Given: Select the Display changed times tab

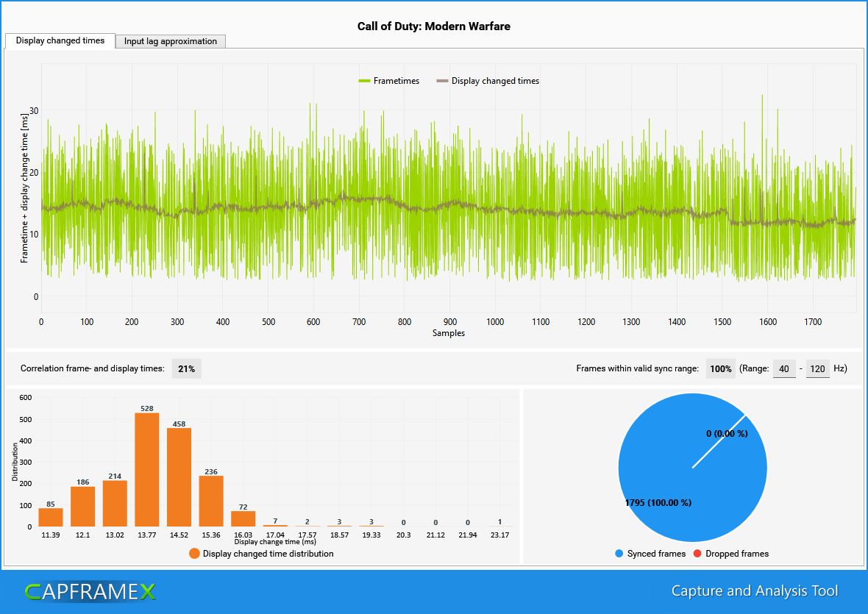Looking at the screenshot, I should coord(59,41).
